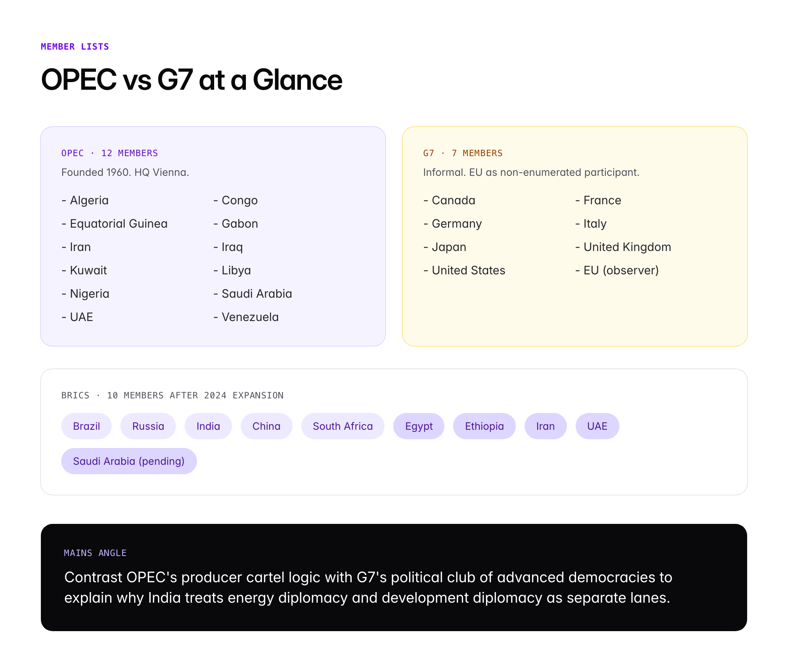Select the China chip
Image resolution: width=788 pixels, height=672 pixels.
tap(266, 426)
